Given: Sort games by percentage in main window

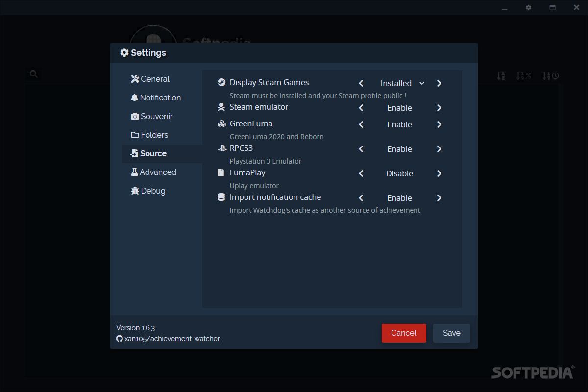Looking at the screenshot, I should 524,76.
